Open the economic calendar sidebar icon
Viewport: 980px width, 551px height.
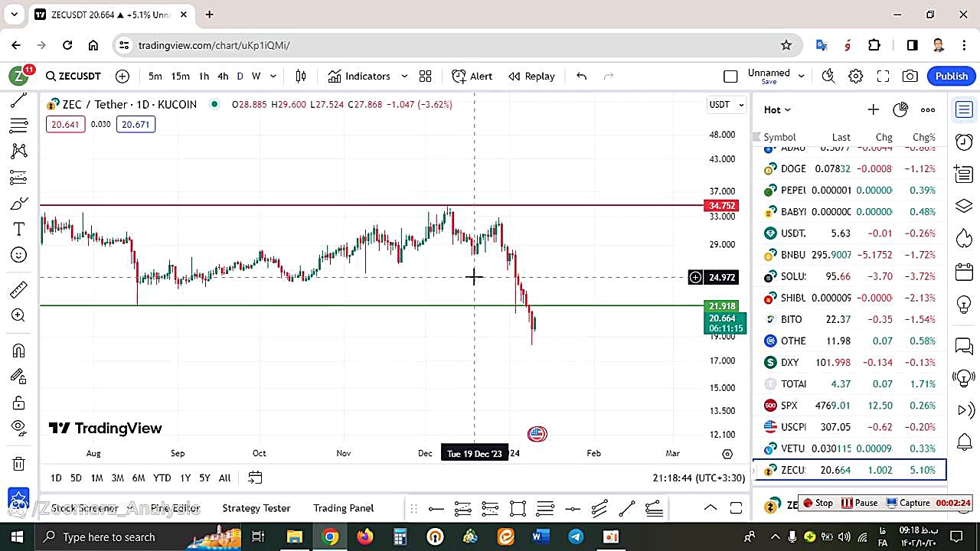[x=964, y=272]
